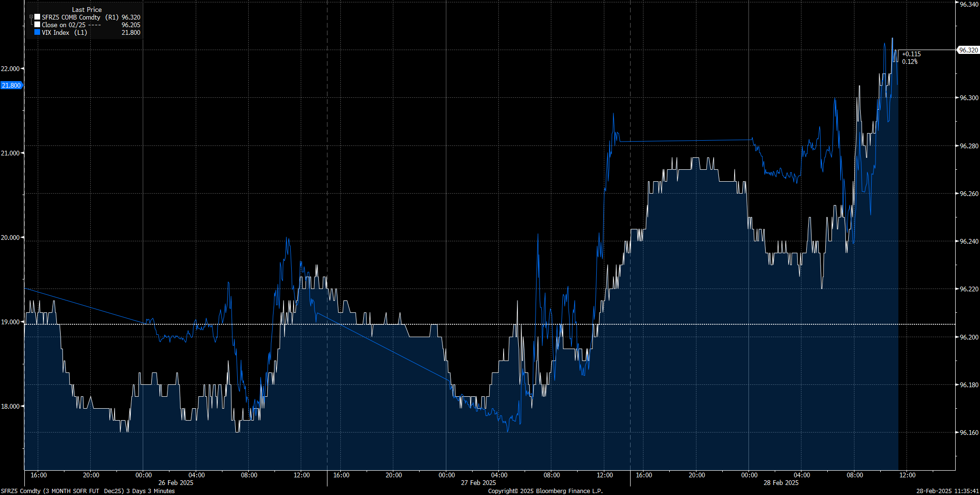Click the 19.000 left axis label

click(x=11, y=322)
